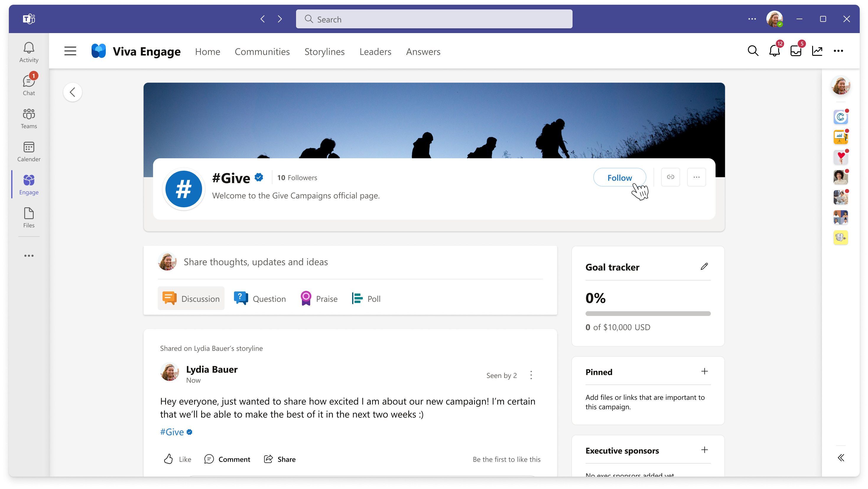Click the Notifications bell icon
868x489 pixels.
[x=774, y=51]
